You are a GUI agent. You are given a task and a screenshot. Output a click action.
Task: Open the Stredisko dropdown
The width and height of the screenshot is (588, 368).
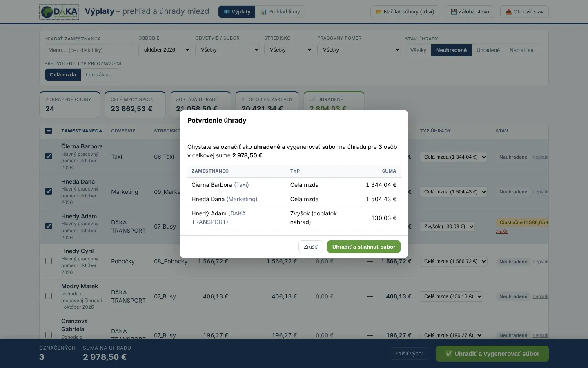pyautogui.click(x=288, y=50)
